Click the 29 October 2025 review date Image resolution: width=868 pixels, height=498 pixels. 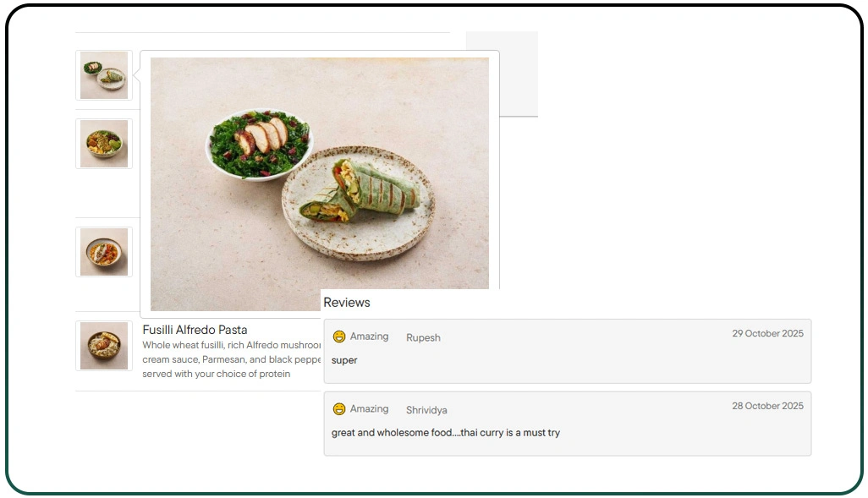click(767, 333)
